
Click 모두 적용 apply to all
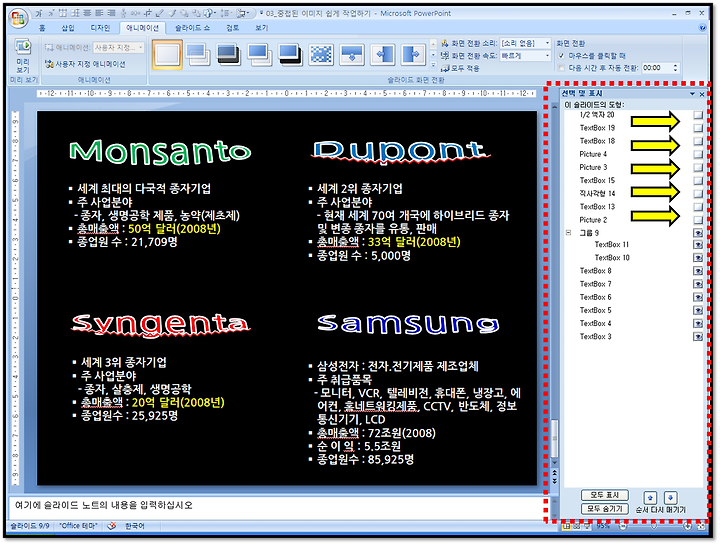tap(460, 68)
